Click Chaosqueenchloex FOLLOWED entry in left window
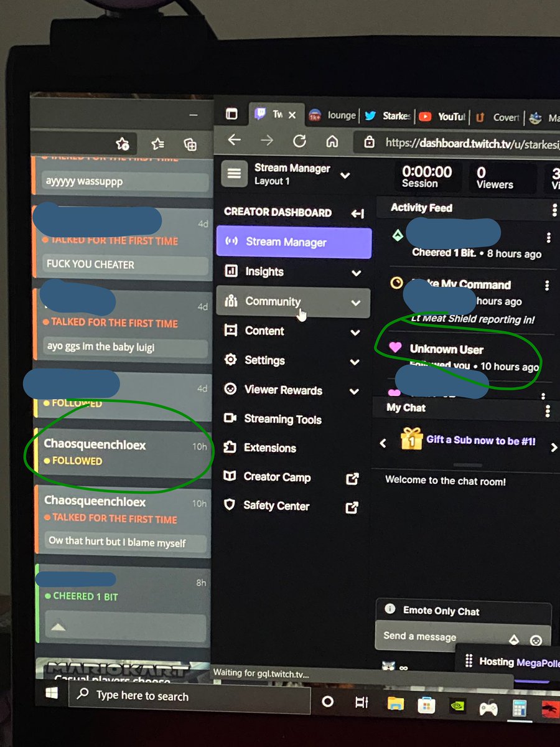Screen dimensions: 560x747 (123, 453)
